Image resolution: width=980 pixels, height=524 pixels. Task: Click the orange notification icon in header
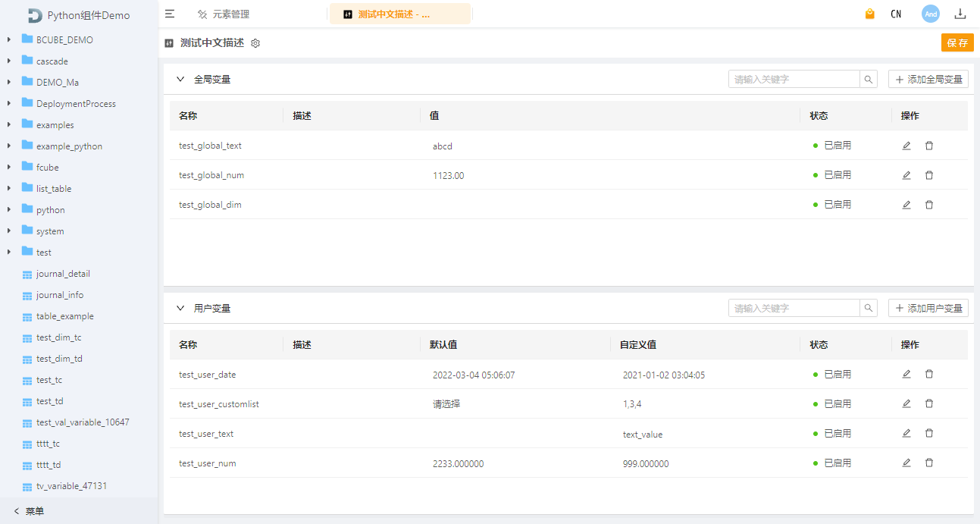click(870, 14)
